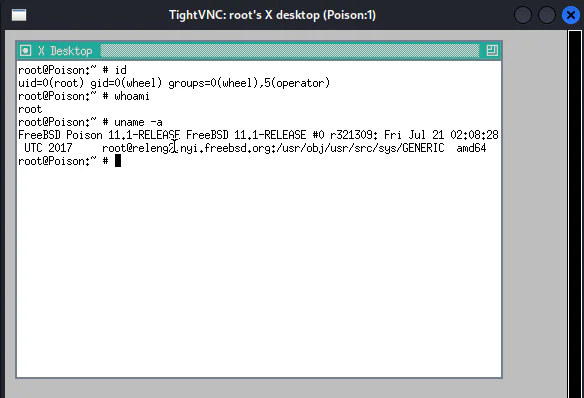Screen dimensions: 584x398
Task: Click the 'id' command text
Action: pyautogui.click(x=120, y=70)
